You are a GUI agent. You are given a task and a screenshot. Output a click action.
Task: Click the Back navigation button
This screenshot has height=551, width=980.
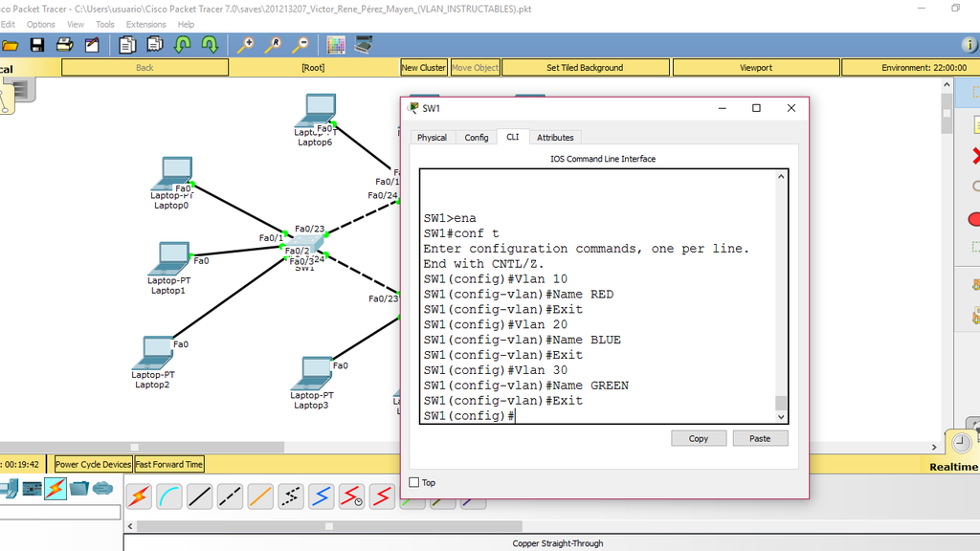[x=145, y=68]
